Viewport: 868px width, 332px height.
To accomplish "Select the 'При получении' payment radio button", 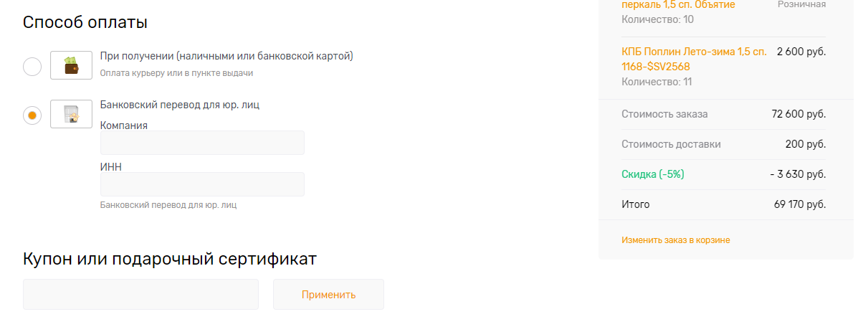I will point(32,67).
